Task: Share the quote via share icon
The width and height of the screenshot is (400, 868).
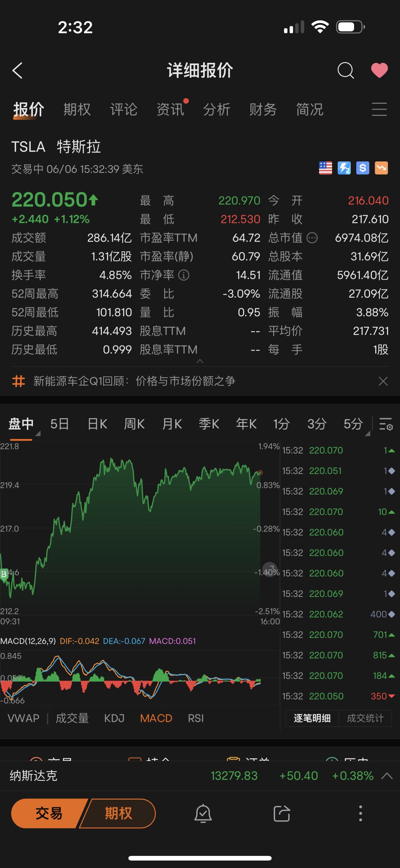Action: pos(282,813)
